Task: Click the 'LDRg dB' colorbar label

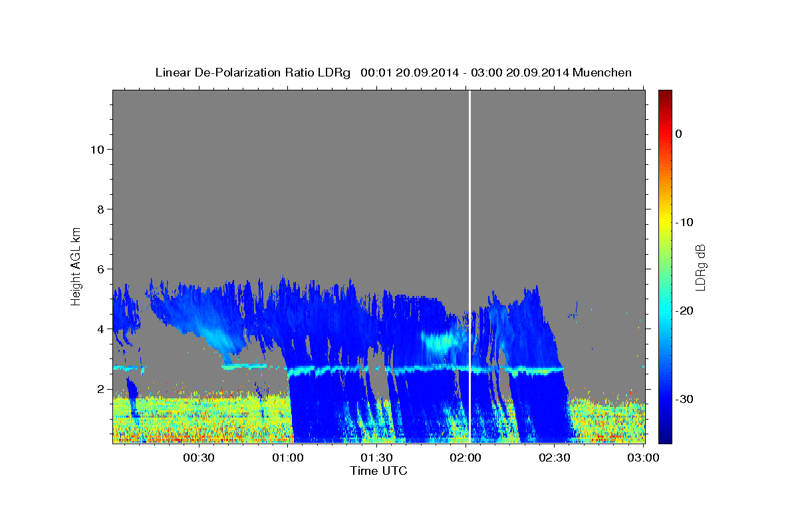Action: (700, 267)
